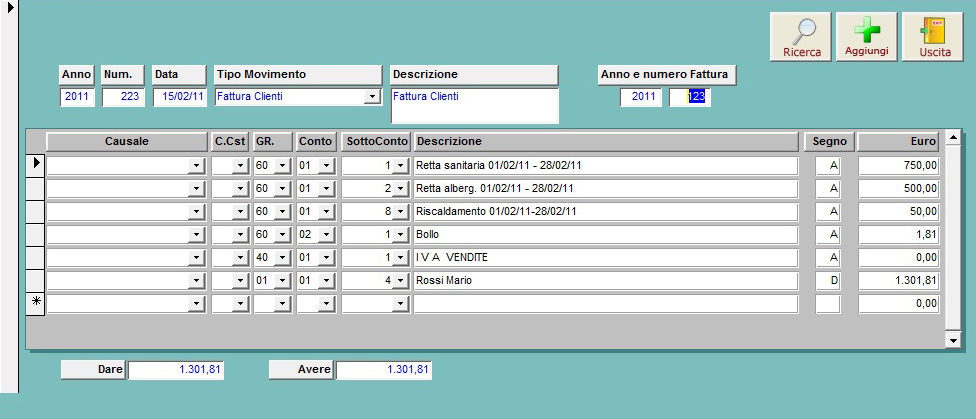Viewport: 976px width, 419px height.
Task: Click the Segno column header
Action: point(828,142)
